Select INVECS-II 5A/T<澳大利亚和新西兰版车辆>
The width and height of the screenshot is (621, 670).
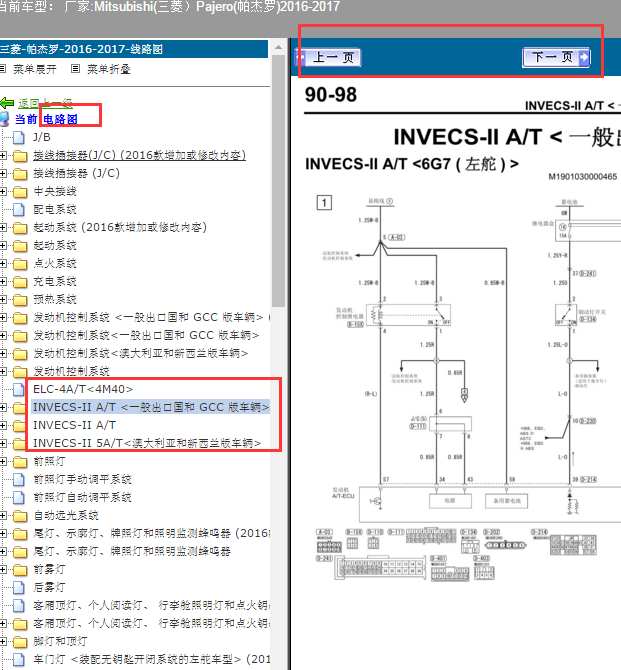147,443
